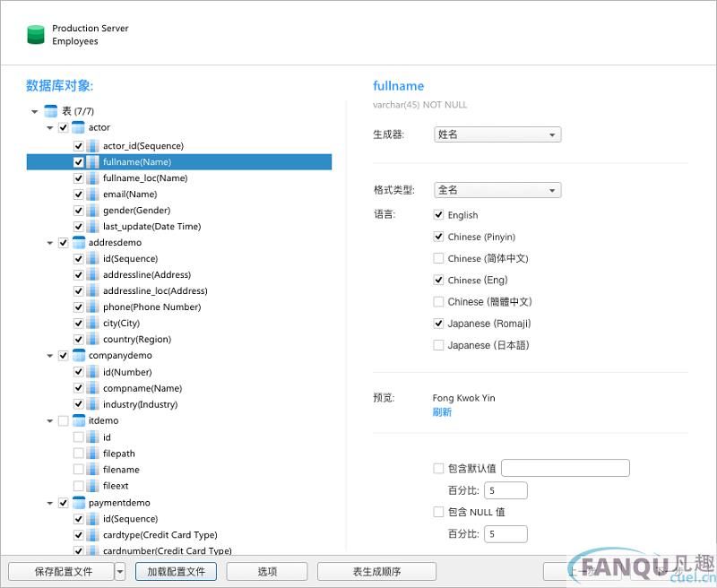The width and height of the screenshot is (717, 588).
Task: Click the companydemo table icon
Action: (78, 356)
